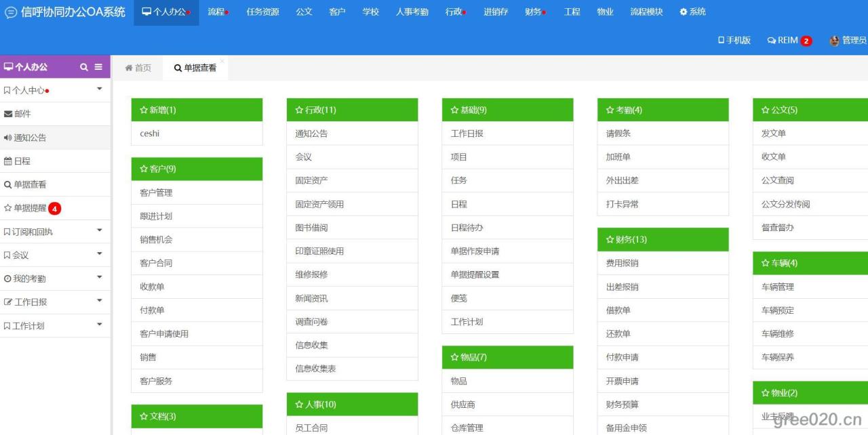Expand 我的考勤 in the left sidebar

(98, 278)
